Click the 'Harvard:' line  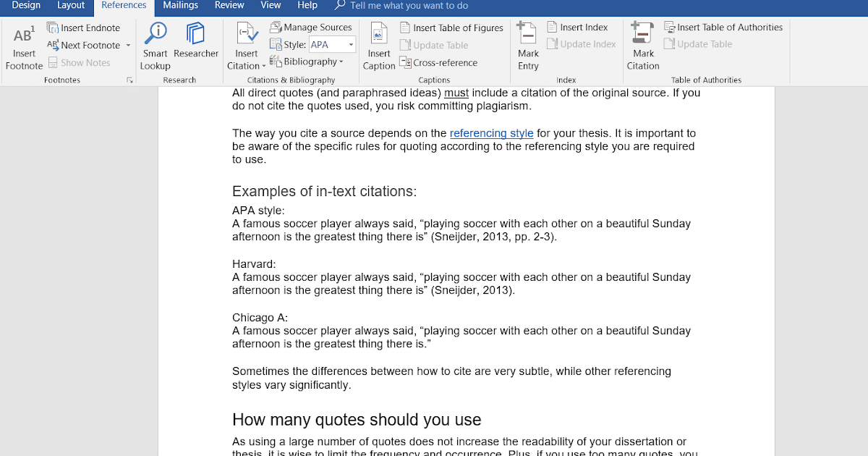point(254,264)
